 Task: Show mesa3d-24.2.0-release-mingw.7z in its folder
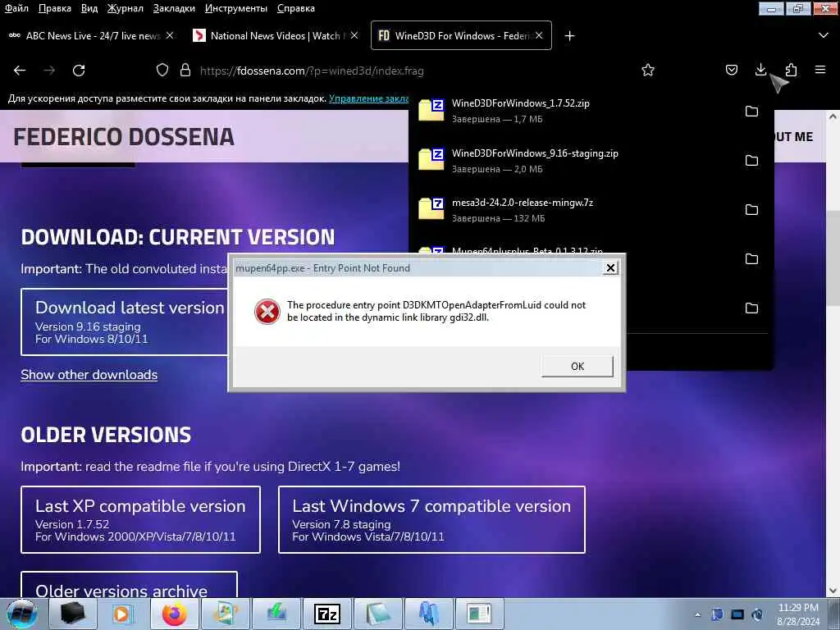click(751, 209)
